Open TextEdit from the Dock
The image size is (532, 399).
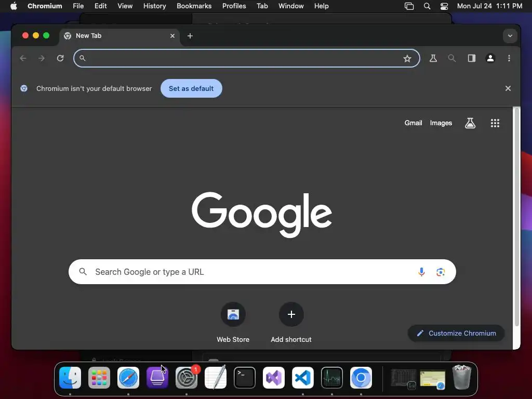click(216, 378)
